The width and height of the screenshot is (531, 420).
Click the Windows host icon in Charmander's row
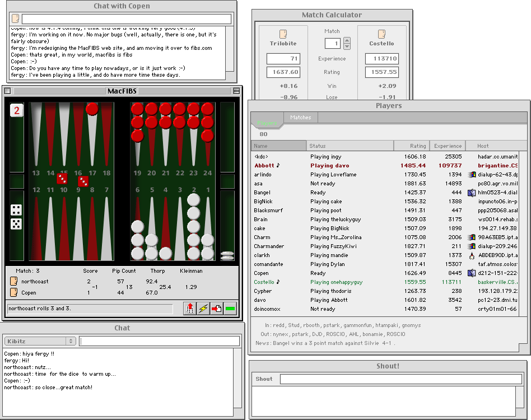472,246
